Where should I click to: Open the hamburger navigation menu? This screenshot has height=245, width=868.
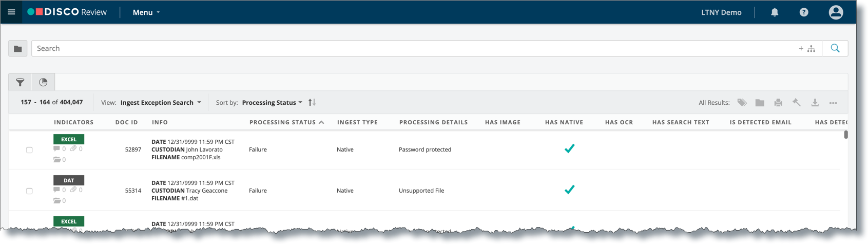[x=11, y=12]
